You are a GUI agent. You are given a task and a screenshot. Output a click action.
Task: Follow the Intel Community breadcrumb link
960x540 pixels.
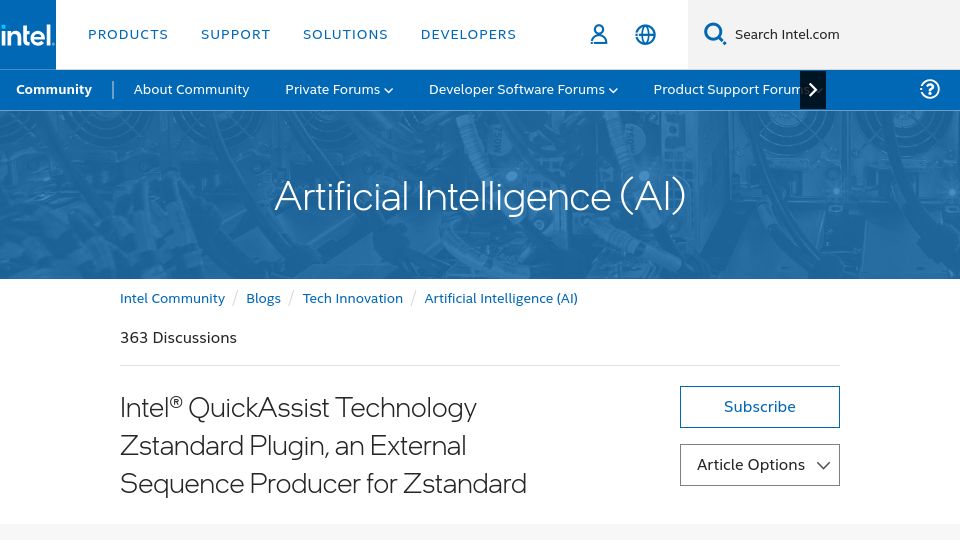[172, 298]
